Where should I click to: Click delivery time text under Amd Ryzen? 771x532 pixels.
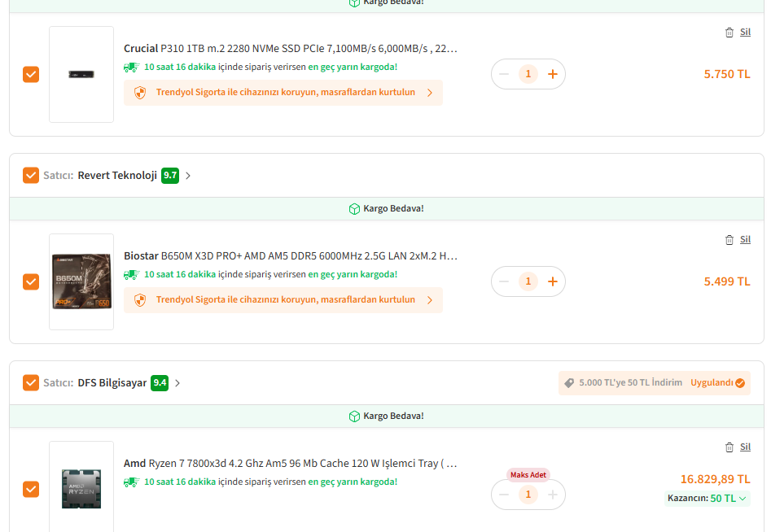(270, 482)
